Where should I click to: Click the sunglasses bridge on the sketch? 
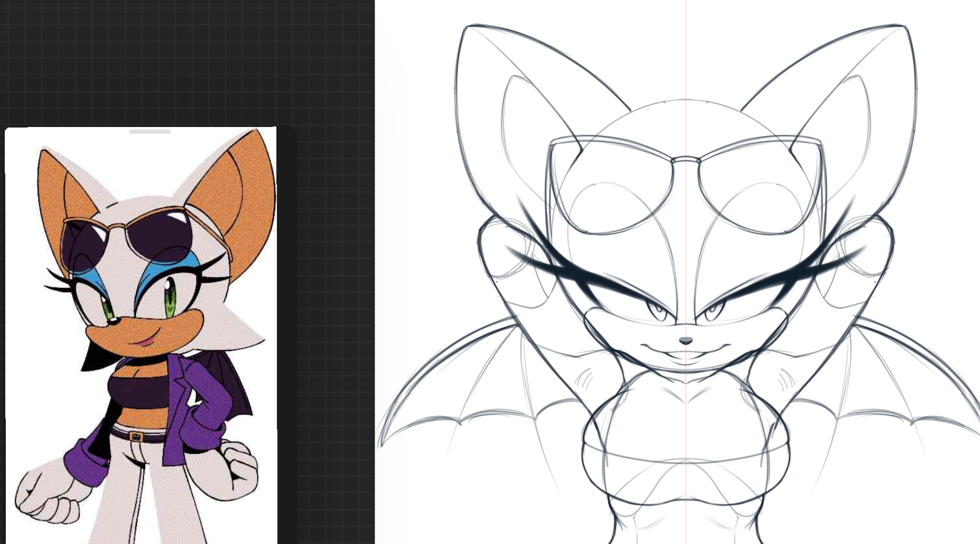[x=686, y=160]
